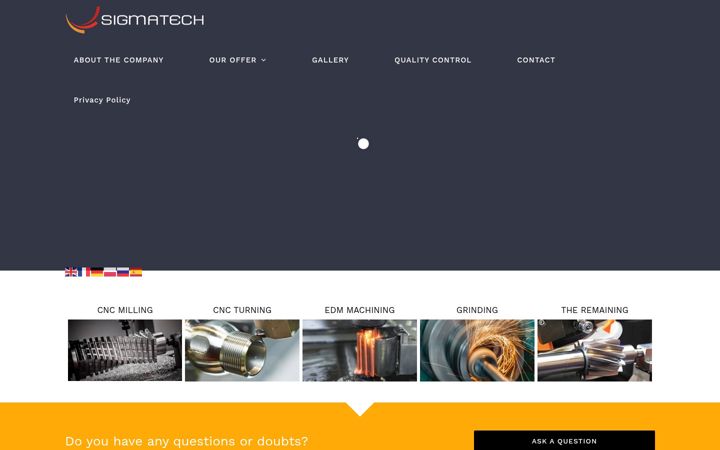Open the EDM Machining heading link
This screenshot has height=450, width=720.
click(360, 310)
